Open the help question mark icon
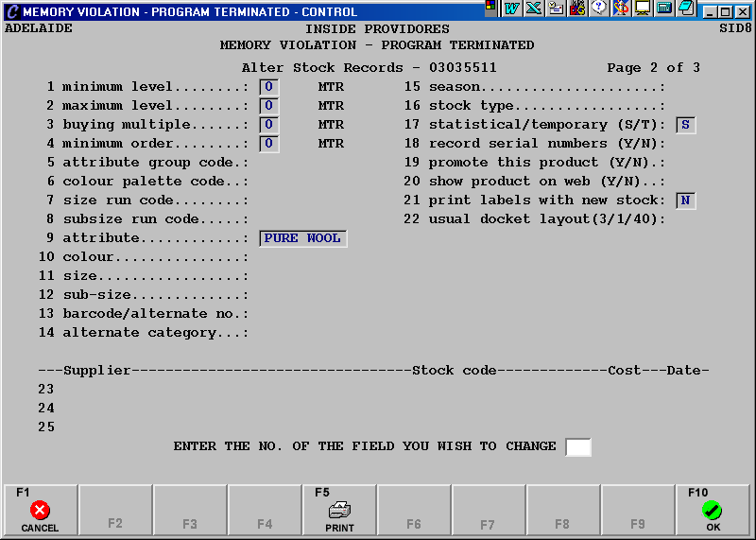The image size is (756, 540). click(598, 9)
